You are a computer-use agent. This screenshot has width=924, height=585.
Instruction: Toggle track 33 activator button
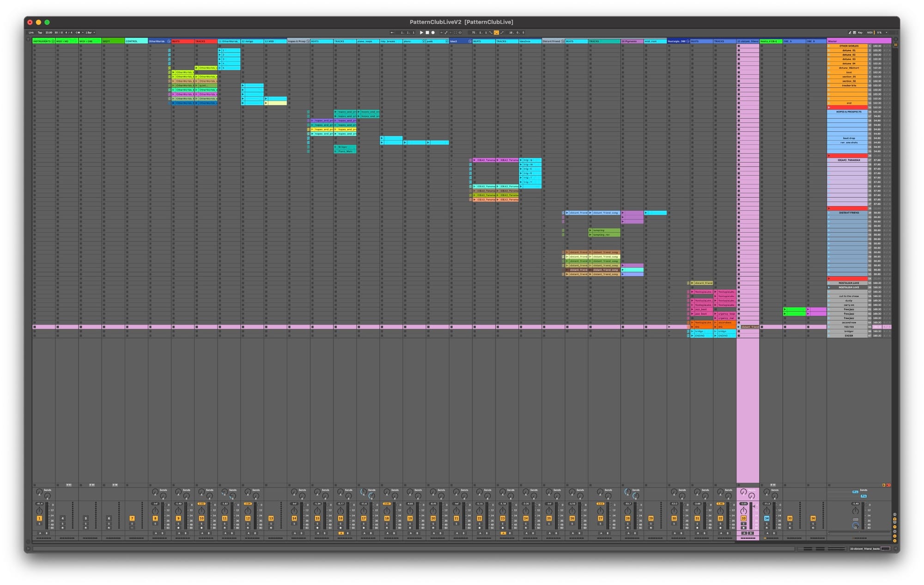pos(743,518)
